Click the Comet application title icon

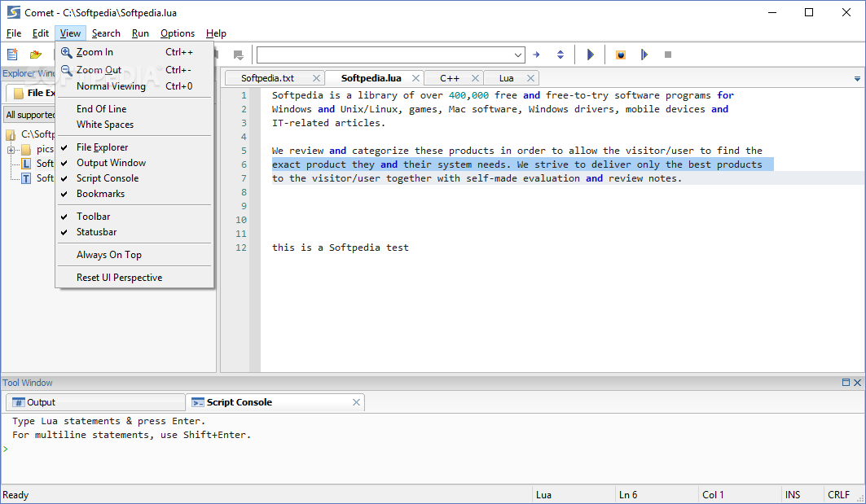(13, 12)
